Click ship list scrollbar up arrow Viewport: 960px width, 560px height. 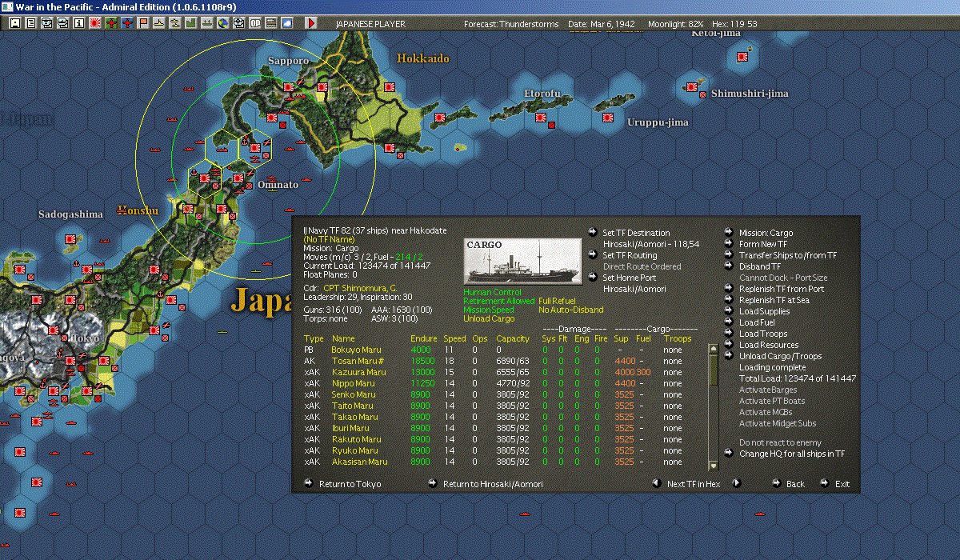(714, 348)
